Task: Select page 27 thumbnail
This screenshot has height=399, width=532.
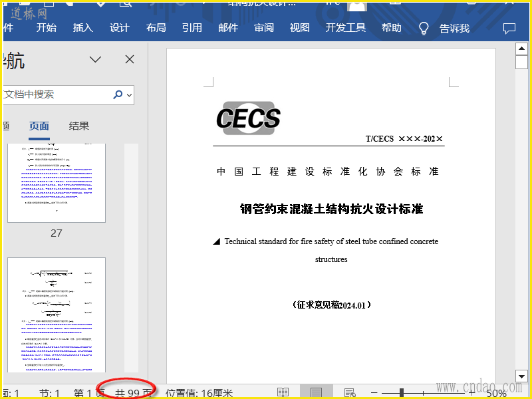Action: pyautogui.click(x=57, y=183)
